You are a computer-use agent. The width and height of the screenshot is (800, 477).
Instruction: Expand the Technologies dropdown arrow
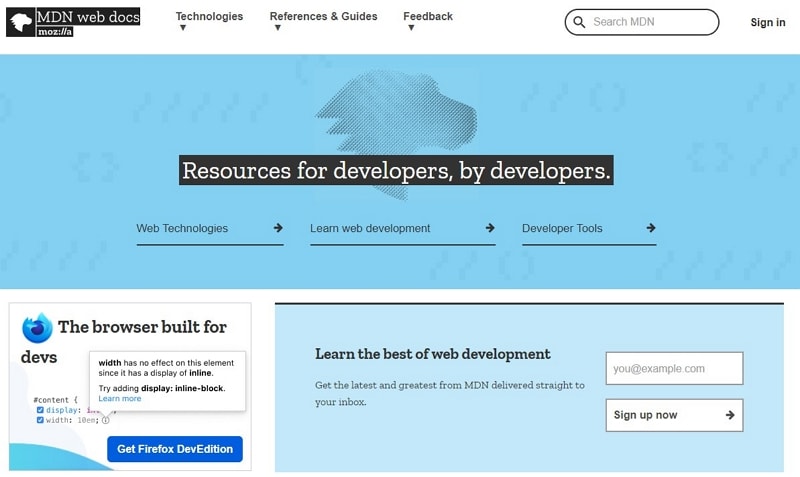pos(183,28)
